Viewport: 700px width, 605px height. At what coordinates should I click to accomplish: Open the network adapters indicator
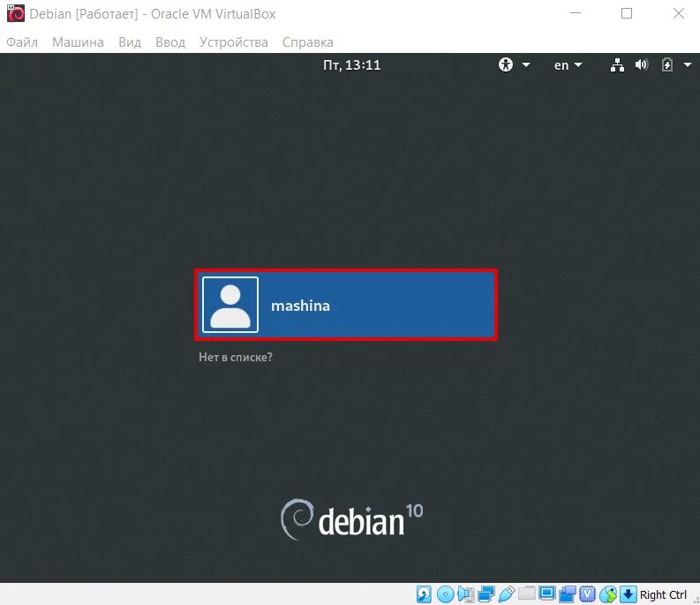point(485,594)
